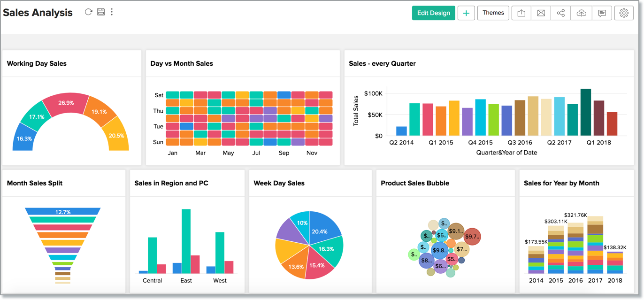
Task: Select the Day vs Month Sales title
Action: pos(182,63)
